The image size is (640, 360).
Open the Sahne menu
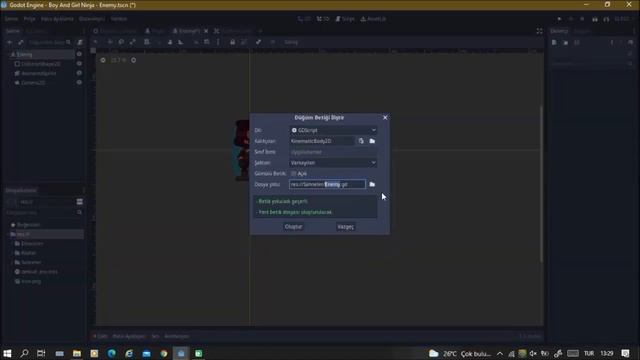tap(11, 19)
